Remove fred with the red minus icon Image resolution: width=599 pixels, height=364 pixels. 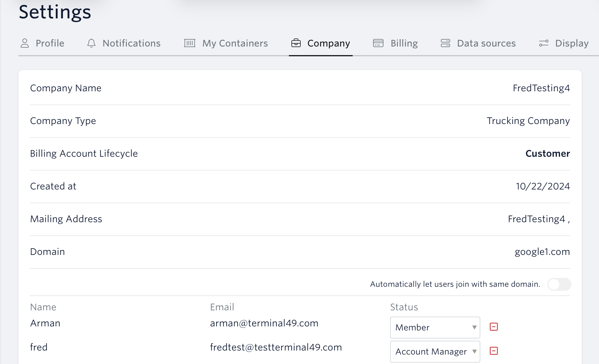click(x=494, y=351)
